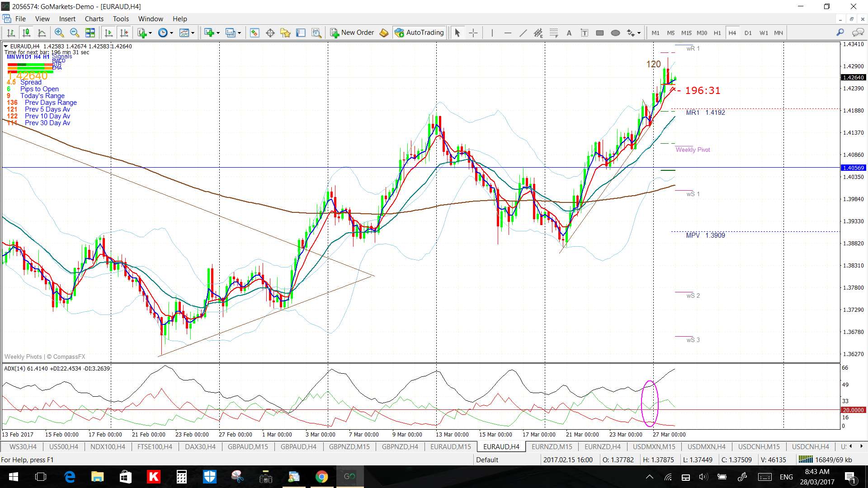This screenshot has width=868, height=488.
Task: Select the rectangle shape tool
Action: (x=600, y=33)
